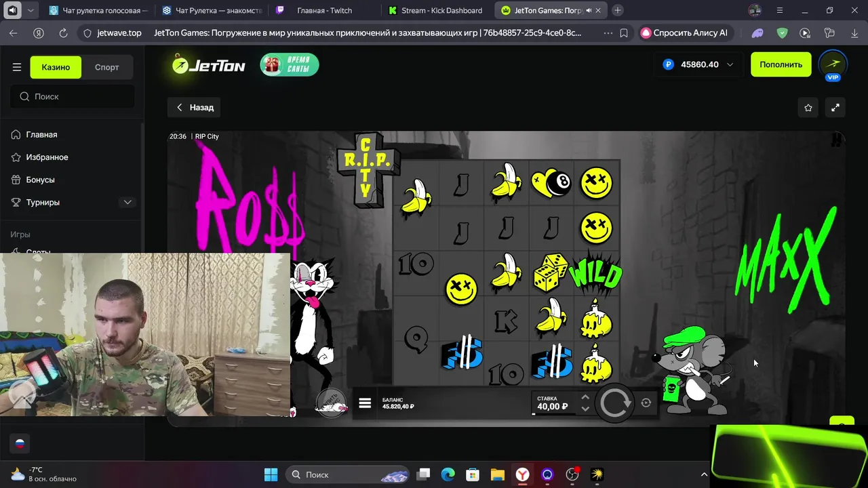Open browser main menu lines

point(779,10)
